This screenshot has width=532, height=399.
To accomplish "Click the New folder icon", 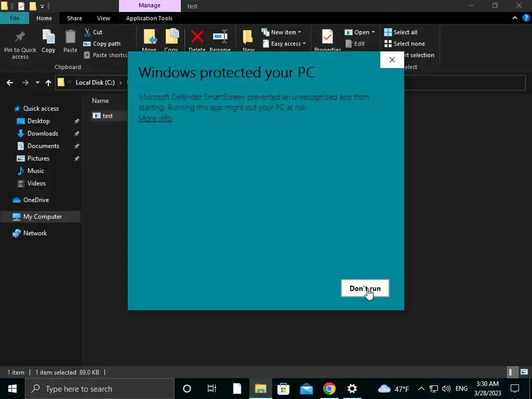I will point(248,37).
